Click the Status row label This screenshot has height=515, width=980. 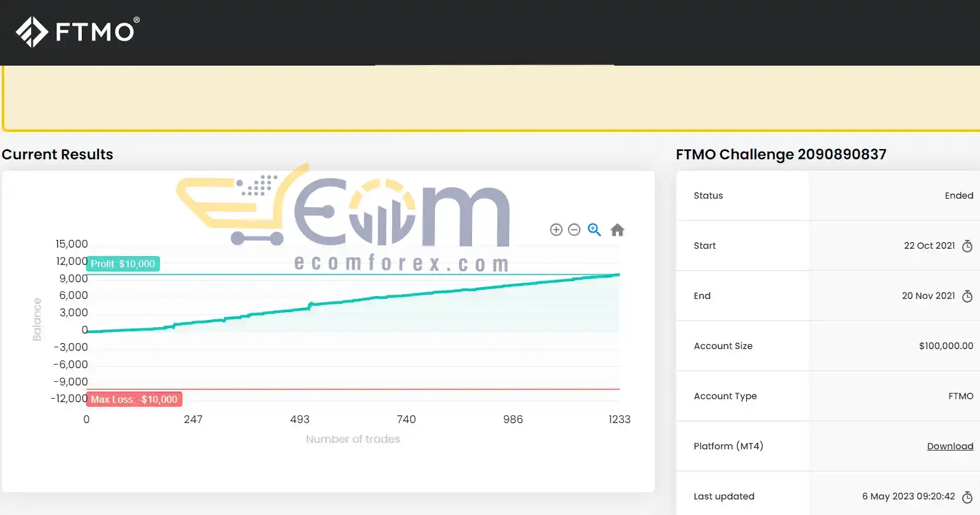tap(708, 196)
